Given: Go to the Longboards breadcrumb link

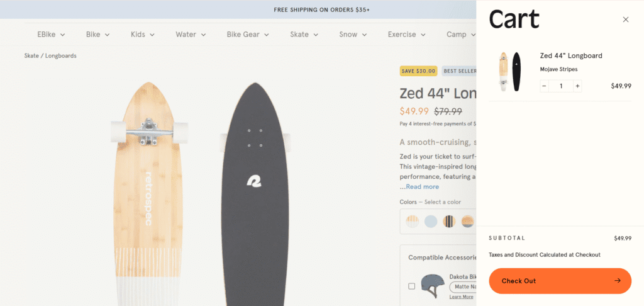Looking at the screenshot, I should click(x=60, y=56).
